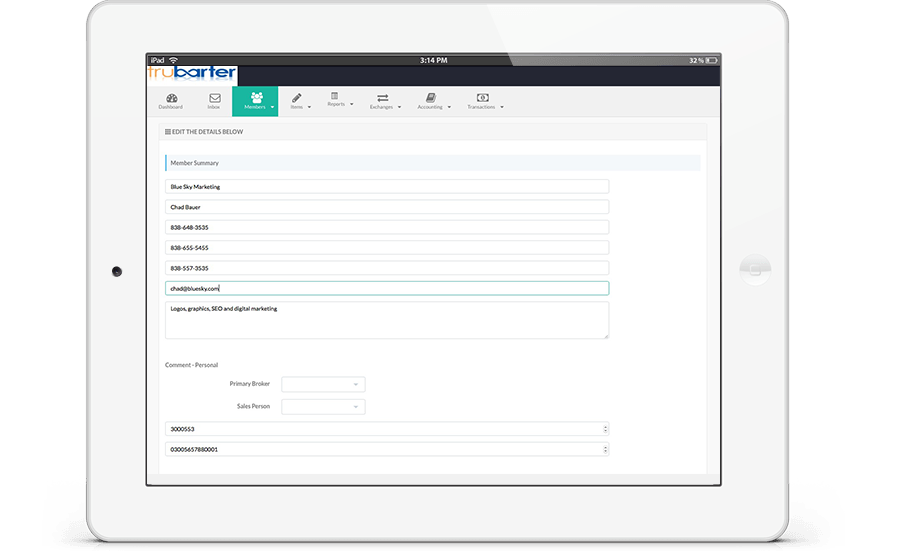Open the Transactions menu caret arrow
Viewport: 912px width, 551px height.
pos(502,107)
